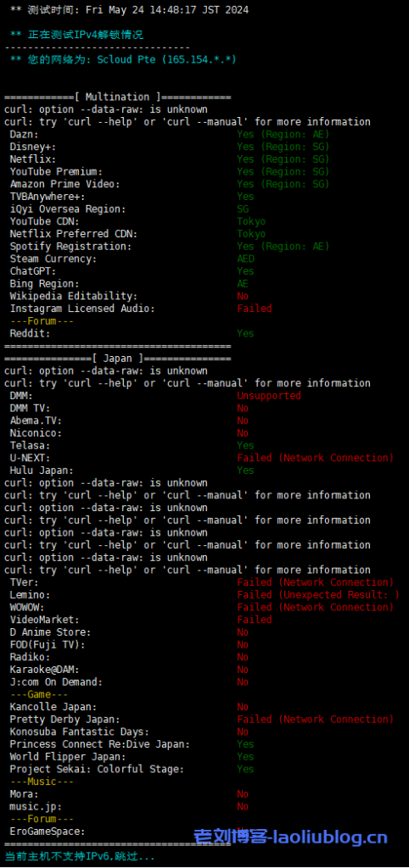Click the laoliublog.cn watermark link
Screen dimensions: 409x868
(290, 837)
